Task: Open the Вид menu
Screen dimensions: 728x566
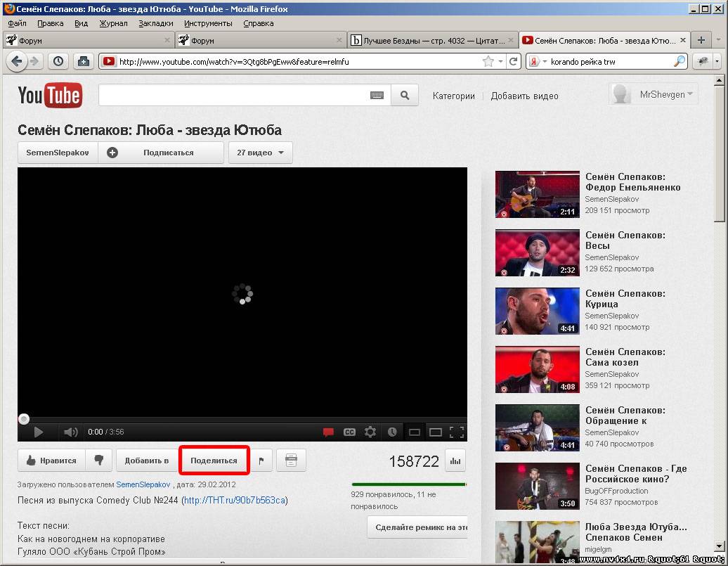Action: point(82,23)
